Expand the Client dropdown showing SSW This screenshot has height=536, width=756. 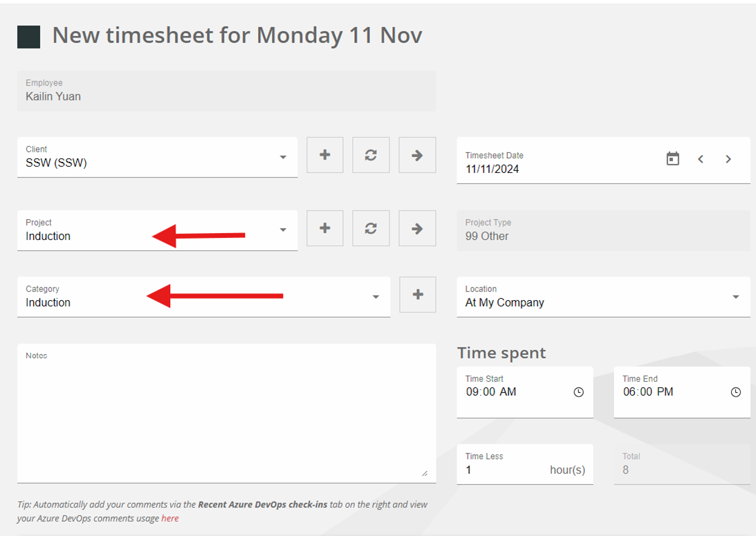coord(157,157)
